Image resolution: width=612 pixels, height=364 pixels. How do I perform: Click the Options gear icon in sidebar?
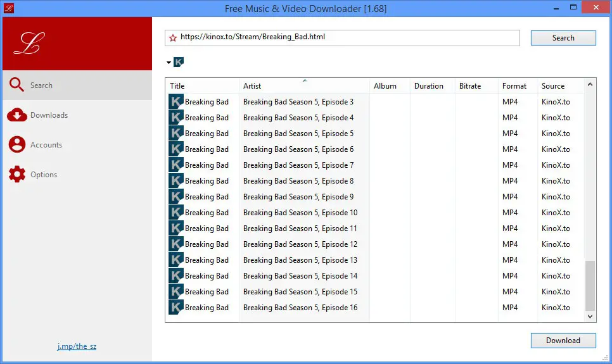[x=16, y=174]
